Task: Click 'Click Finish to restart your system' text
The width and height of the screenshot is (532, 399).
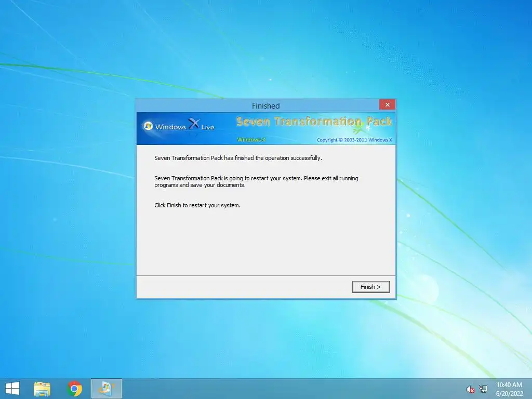Action: pyautogui.click(x=197, y=205)
